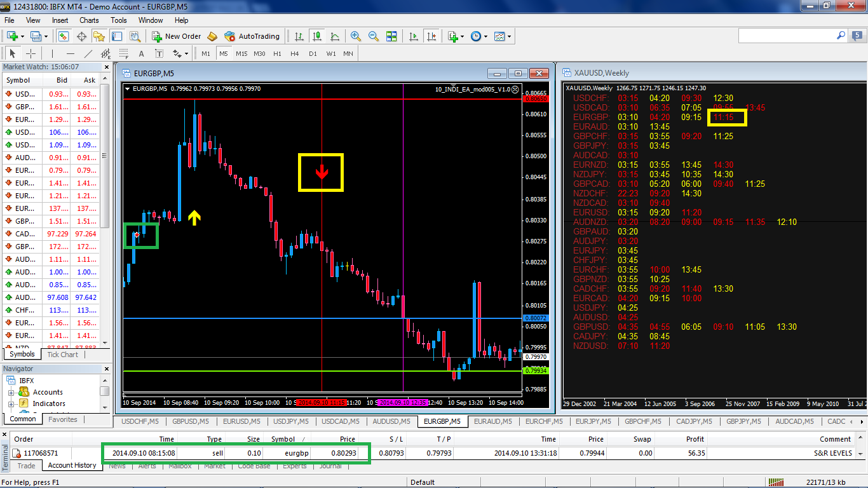Select the Crosshair cursor tool
The image size is (868, 488).
pyautogui.click(x=31, y=53)
